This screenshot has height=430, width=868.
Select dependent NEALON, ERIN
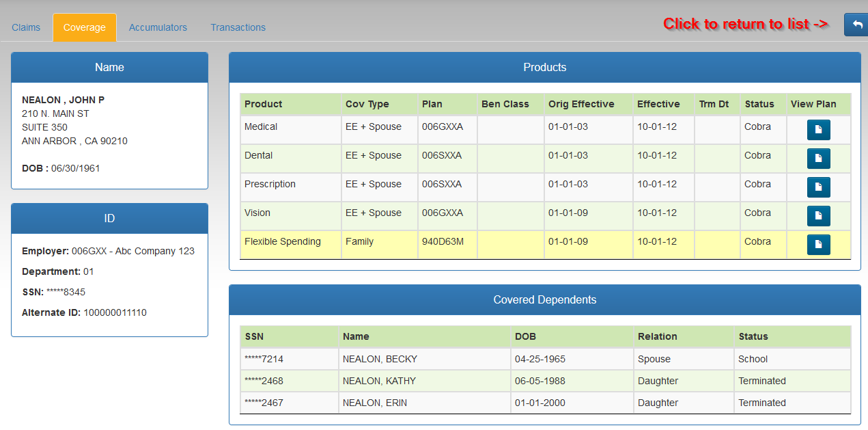click(375, 403)
